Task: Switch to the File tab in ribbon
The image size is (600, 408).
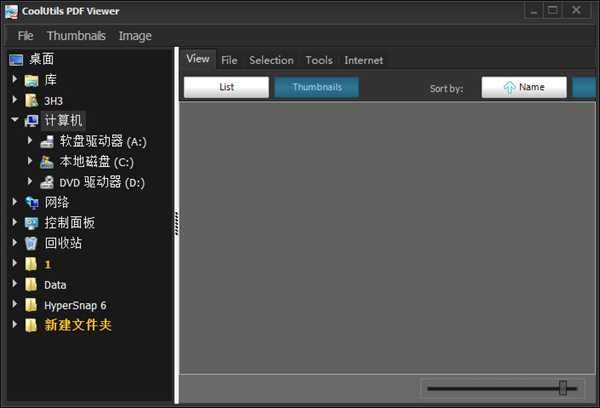Action: click(x=229, y=60)
